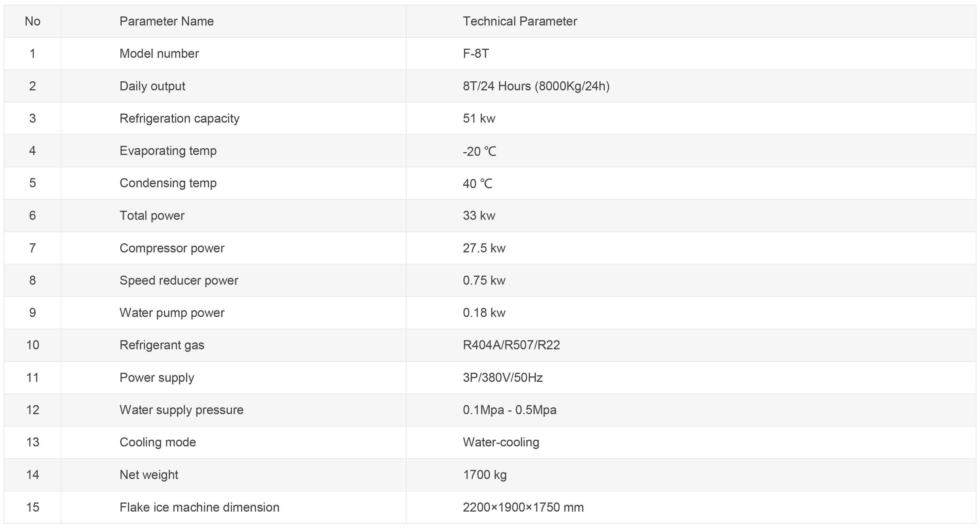
Task: Click the 0.18 kw water pump value
Action: pyautogui.click(x=484, y=313)
